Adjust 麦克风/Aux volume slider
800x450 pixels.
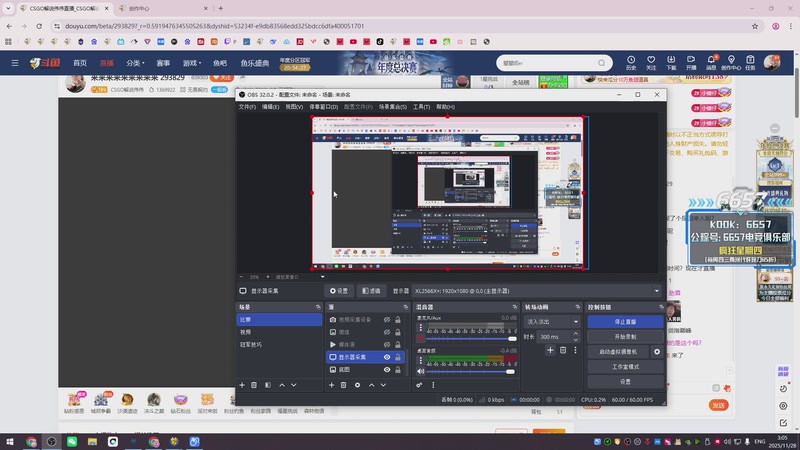coord(471,339)
